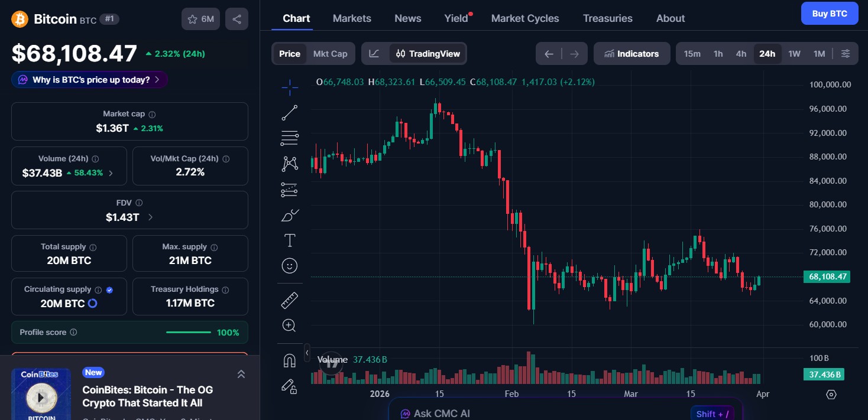Image resolution: width=868 pixels, height=420 pixels.
Task: Select the trend line drawing tool
Action: point(290,112)
